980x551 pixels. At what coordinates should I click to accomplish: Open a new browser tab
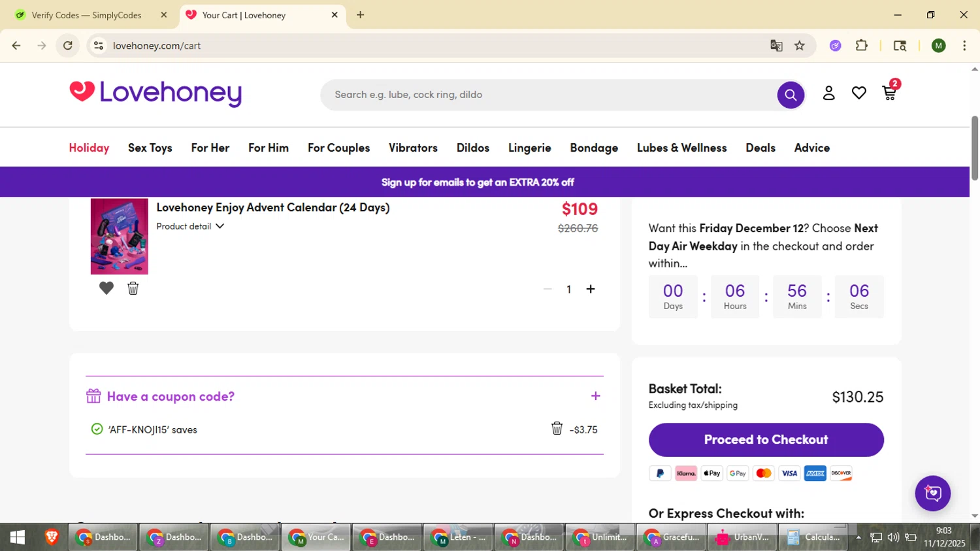click(x=361, y=15)
